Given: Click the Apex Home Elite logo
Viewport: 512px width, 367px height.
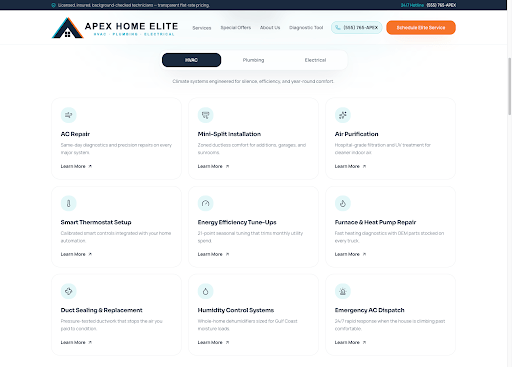Looking at the screenshot, I should [x=115, y=28].
